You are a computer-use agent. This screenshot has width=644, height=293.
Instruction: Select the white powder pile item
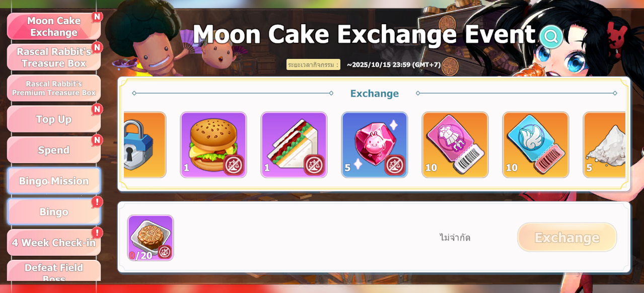(604, 145)
